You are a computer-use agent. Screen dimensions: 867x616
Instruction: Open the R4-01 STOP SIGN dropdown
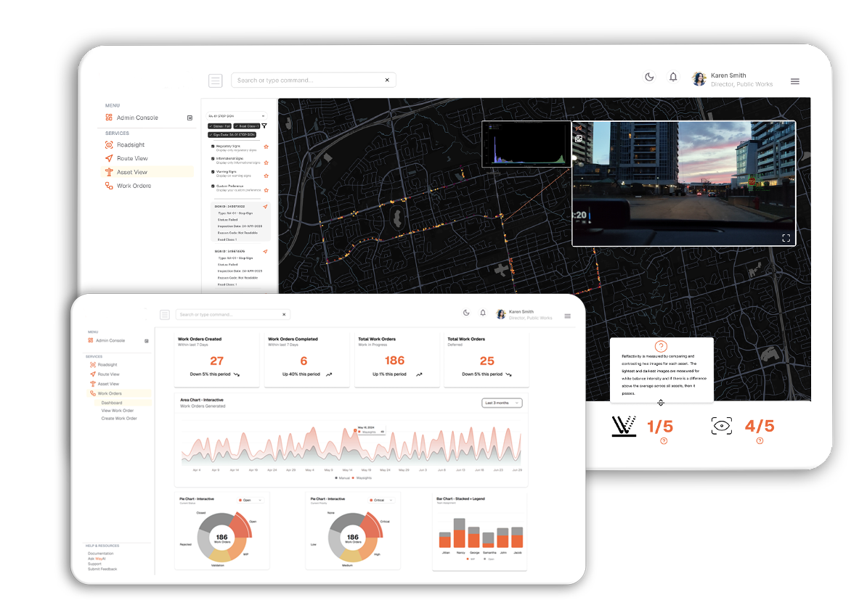coord(237,116)
